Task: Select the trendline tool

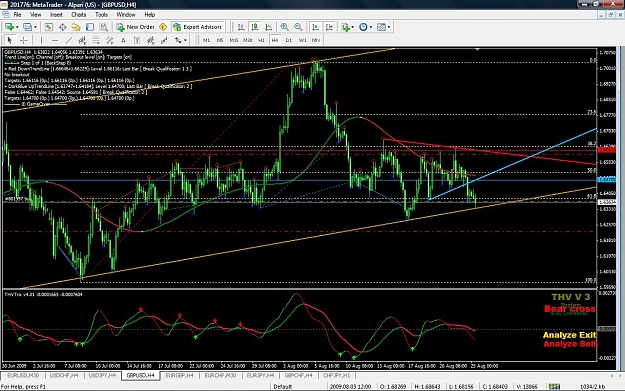Action: pyautogui.click(x=69, y=40)
